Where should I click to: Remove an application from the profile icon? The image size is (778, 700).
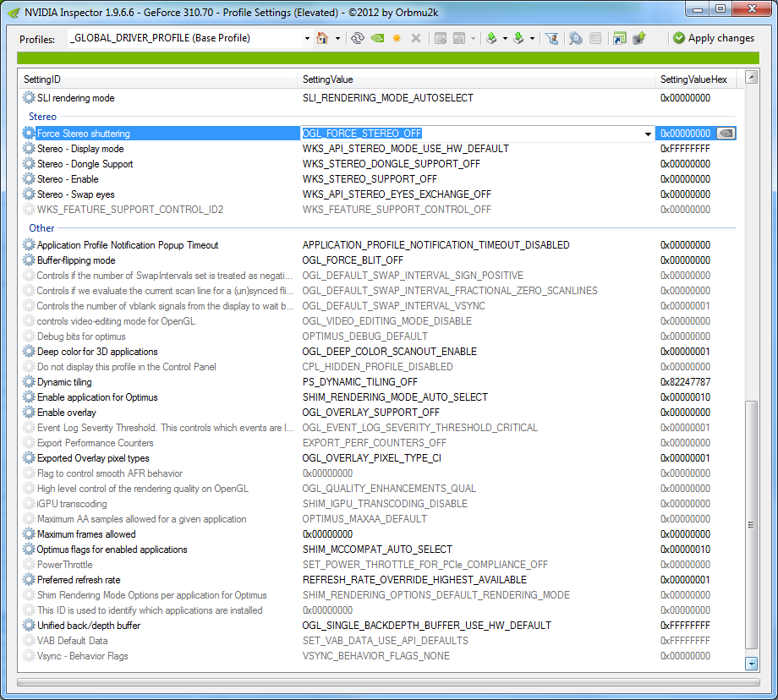tap(459, 38)
